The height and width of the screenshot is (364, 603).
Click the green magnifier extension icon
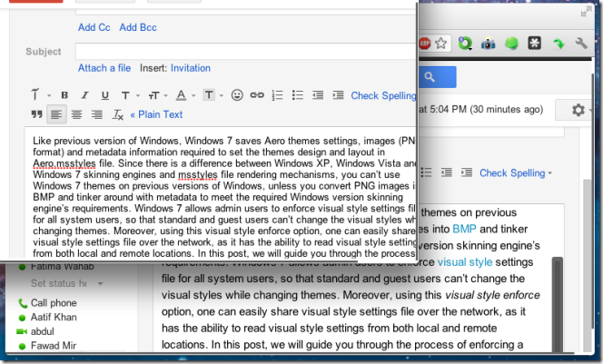tap(465, 44)
